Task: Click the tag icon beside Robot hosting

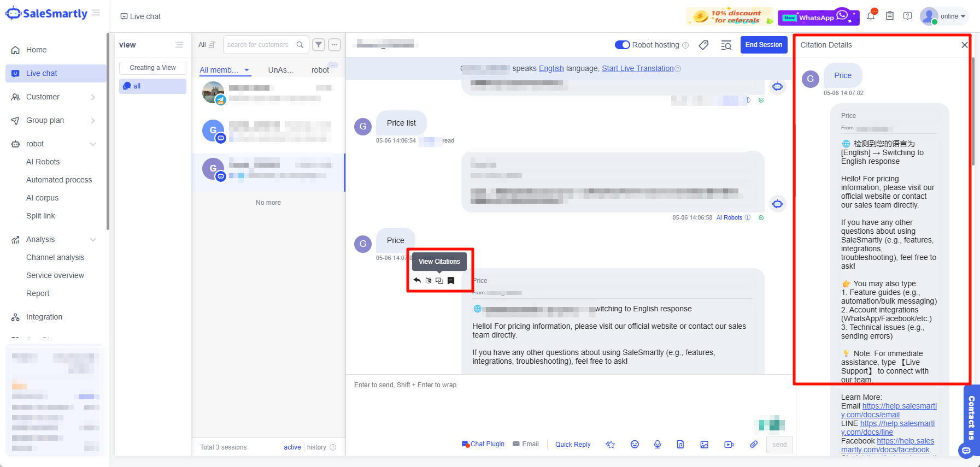Action: pyautogui.click(x=704, y=45)
